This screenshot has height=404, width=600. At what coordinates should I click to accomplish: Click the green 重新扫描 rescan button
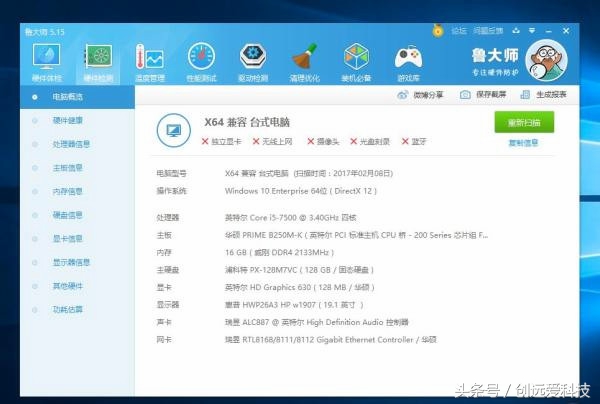[524, 122]
